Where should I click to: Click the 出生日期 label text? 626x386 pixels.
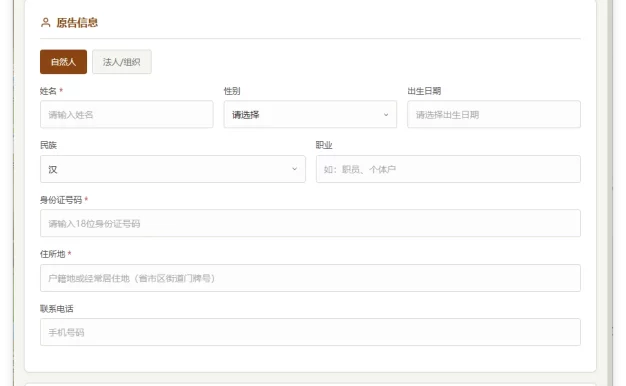[x=424, y=91]
